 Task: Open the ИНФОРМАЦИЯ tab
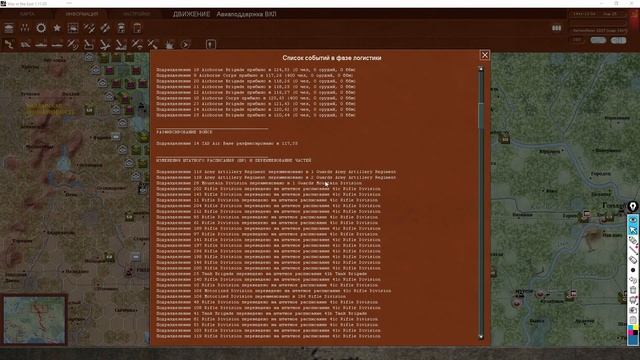[82, 14]
